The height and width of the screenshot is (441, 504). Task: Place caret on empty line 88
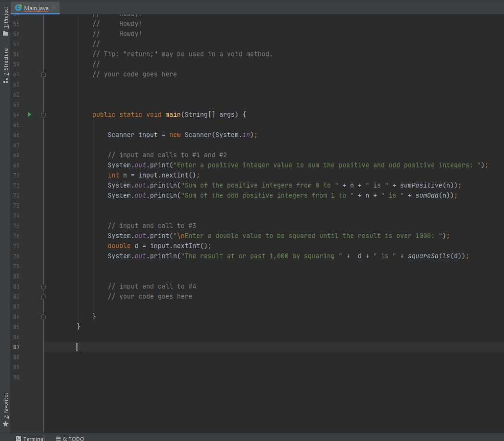[273, 357]
